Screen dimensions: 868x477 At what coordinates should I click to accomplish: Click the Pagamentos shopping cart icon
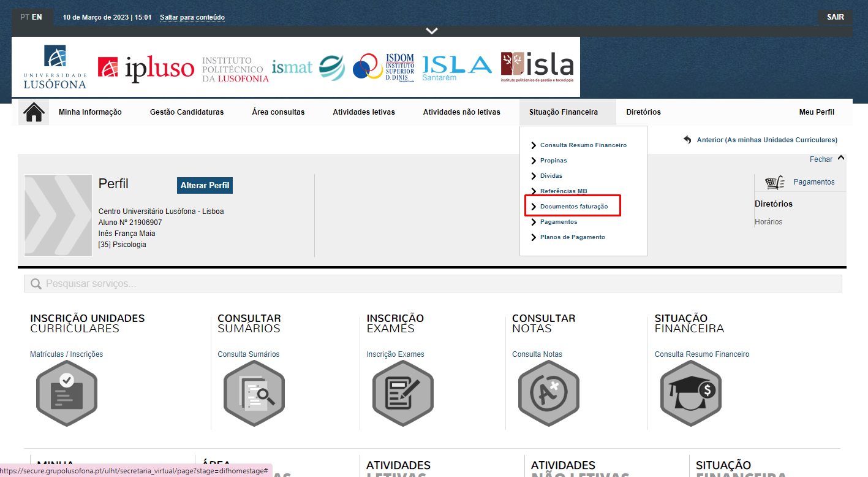[x=775, y=182]
